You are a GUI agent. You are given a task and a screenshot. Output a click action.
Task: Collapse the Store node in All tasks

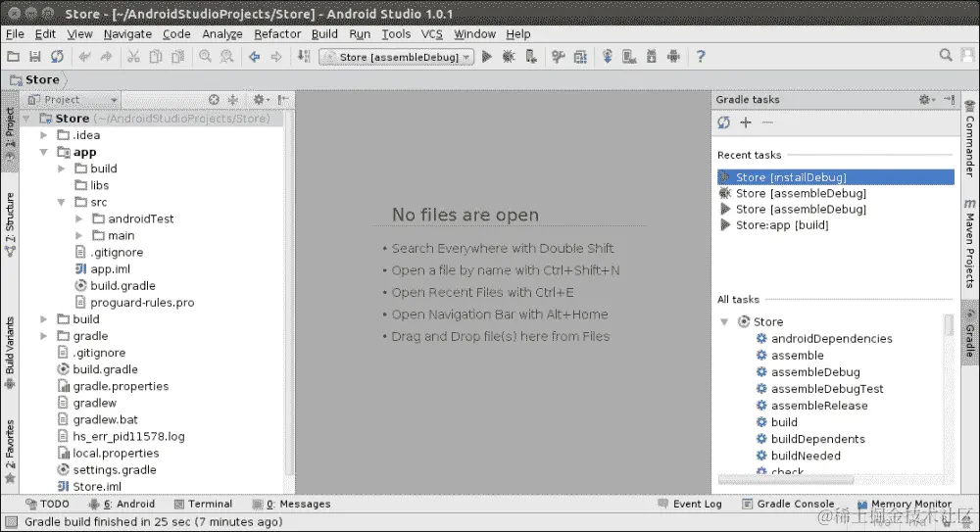pos(724,322)
